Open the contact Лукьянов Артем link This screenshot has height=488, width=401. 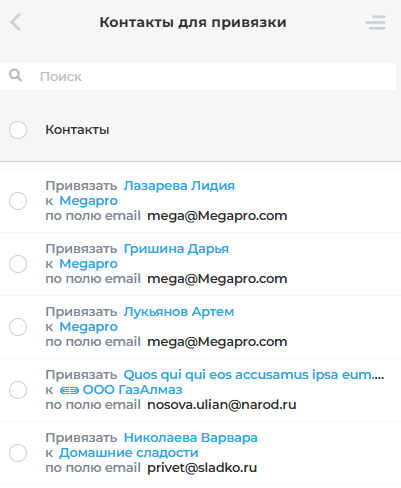point(179,312)
